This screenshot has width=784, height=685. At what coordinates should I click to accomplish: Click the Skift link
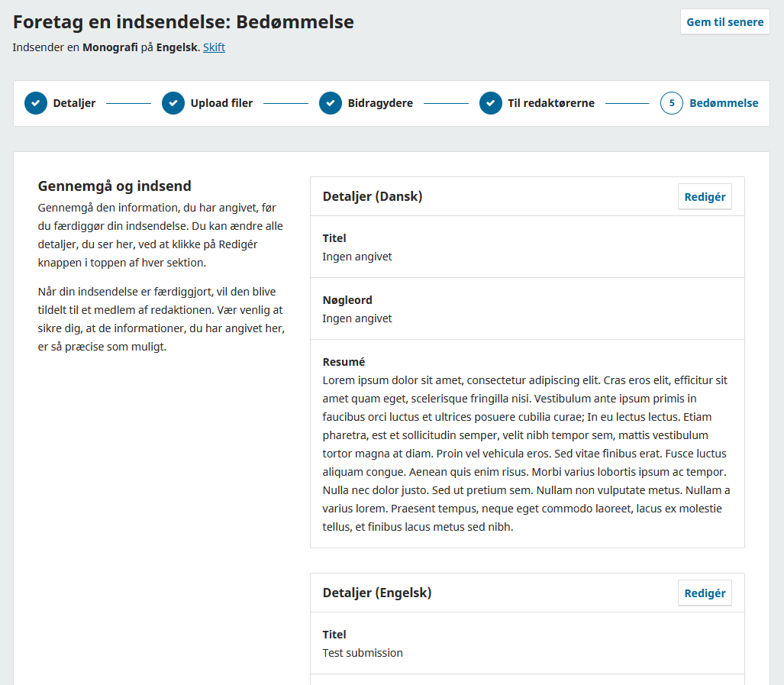click(214, 47)
